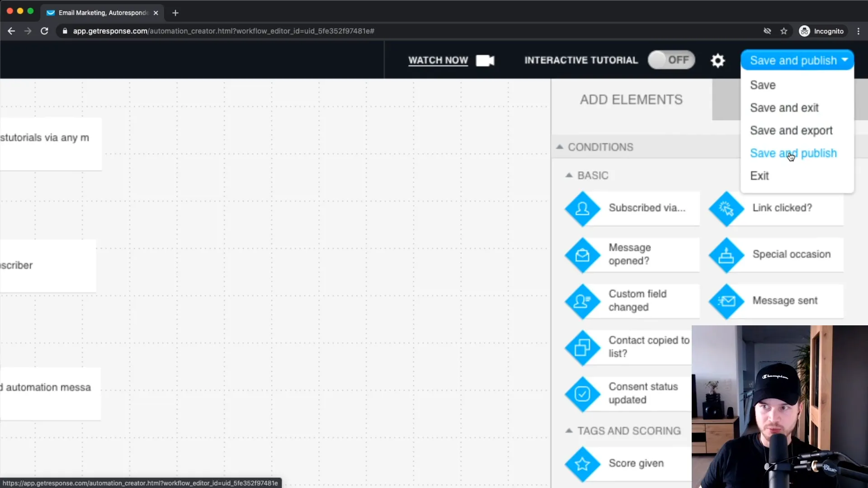Viewport: 868px width, 488px height.
Task: Select Save and publish from dropdown
Action: 793,153
